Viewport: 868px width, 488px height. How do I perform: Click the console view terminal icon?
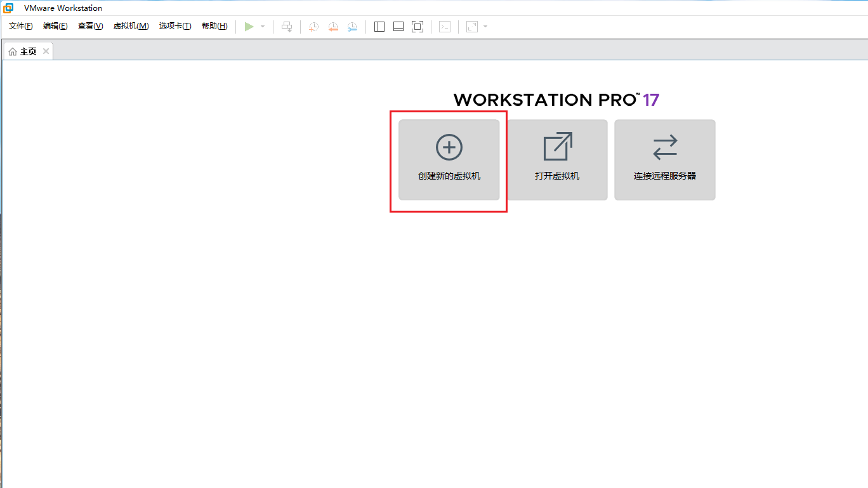445,27
